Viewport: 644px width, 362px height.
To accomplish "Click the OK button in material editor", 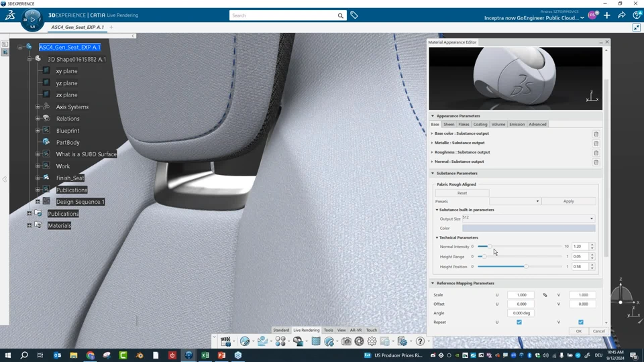I will coord(578,331).
